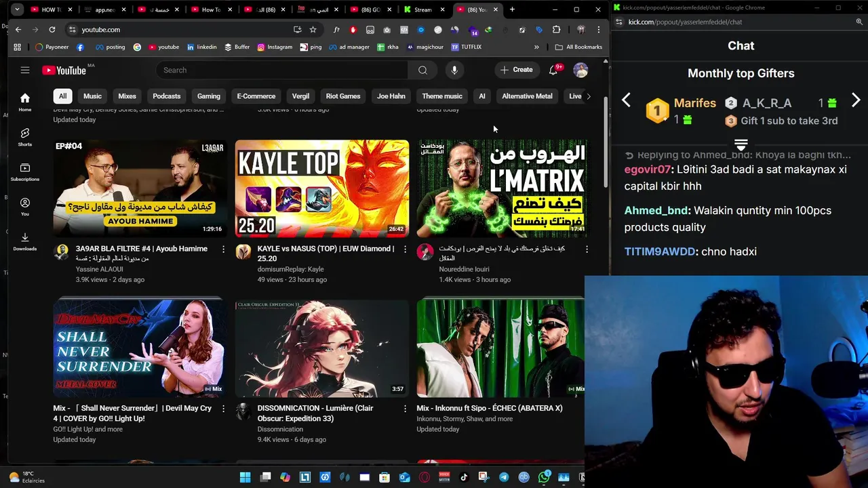Open the apps grid in bookmarks bar
This screenshot has width=868, height=488.
tap(17, 47)
